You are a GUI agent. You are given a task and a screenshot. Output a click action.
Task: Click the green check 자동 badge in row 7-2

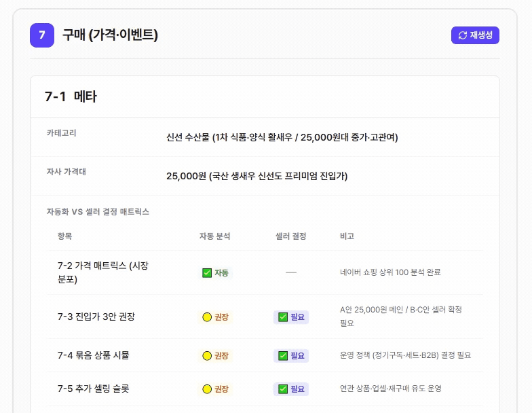(x=215, y=273)
